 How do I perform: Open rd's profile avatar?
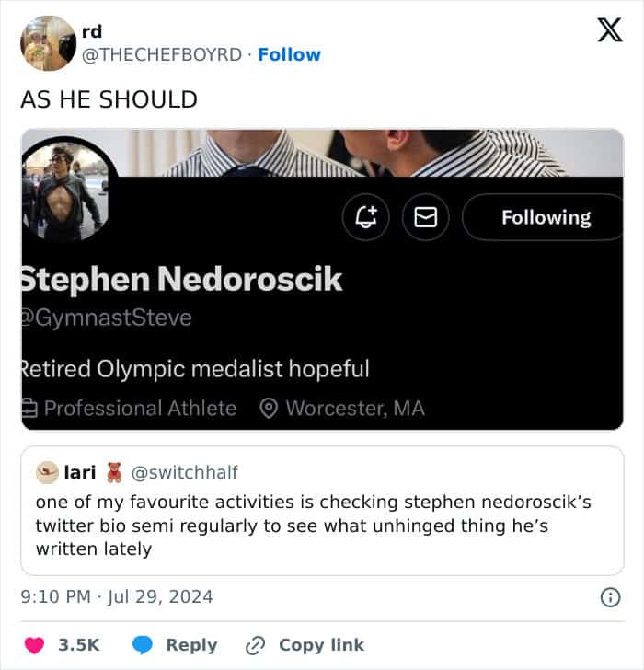pyautogui.click(x=47, y=43)
